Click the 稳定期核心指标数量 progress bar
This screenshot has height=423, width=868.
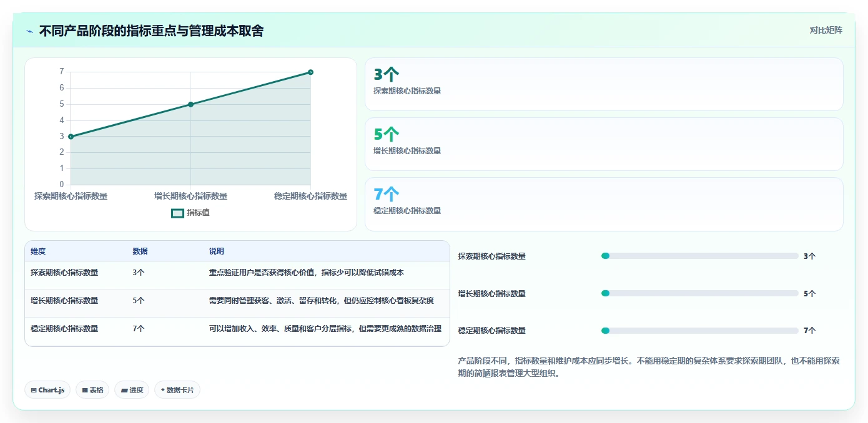(700, 331)
